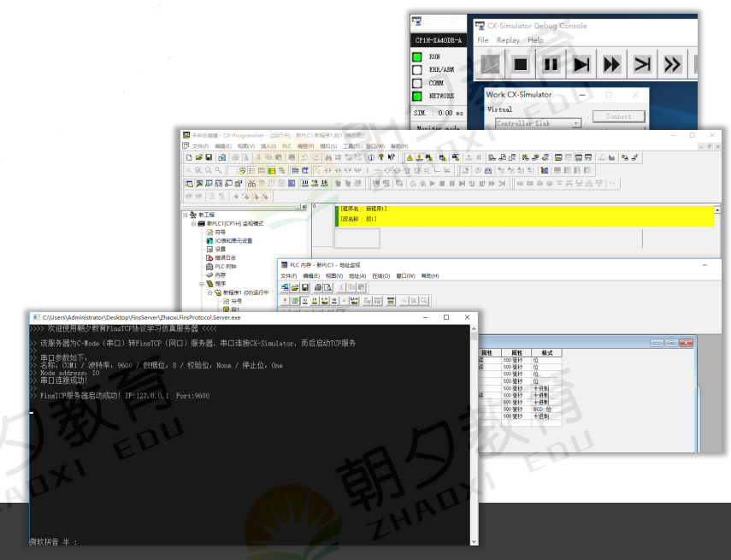Click the Save disk icon in CX-Programmer

pyautogui.click(x=209, y=157)
